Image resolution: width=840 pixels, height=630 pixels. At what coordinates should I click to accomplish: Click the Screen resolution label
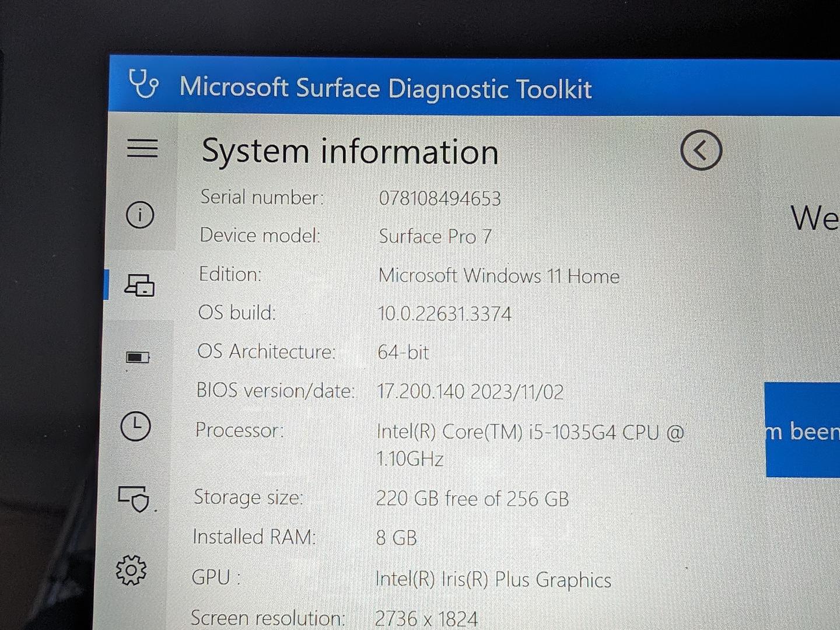point(268,618)
